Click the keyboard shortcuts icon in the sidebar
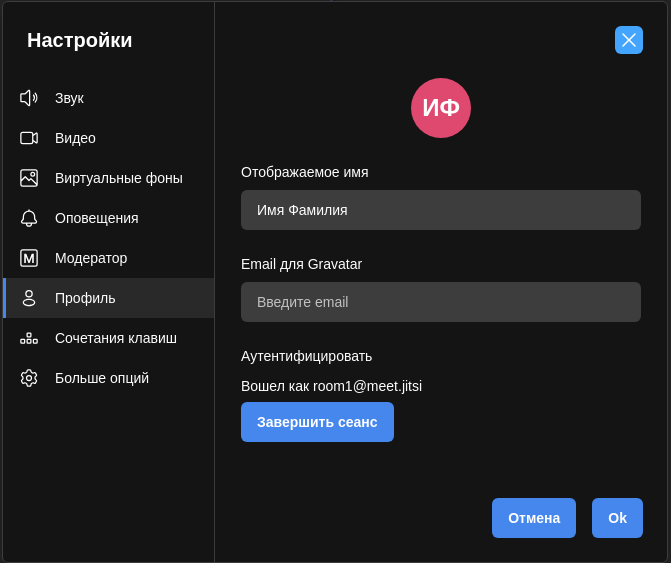The image size is (671, 563). click(x=28, y=338)
